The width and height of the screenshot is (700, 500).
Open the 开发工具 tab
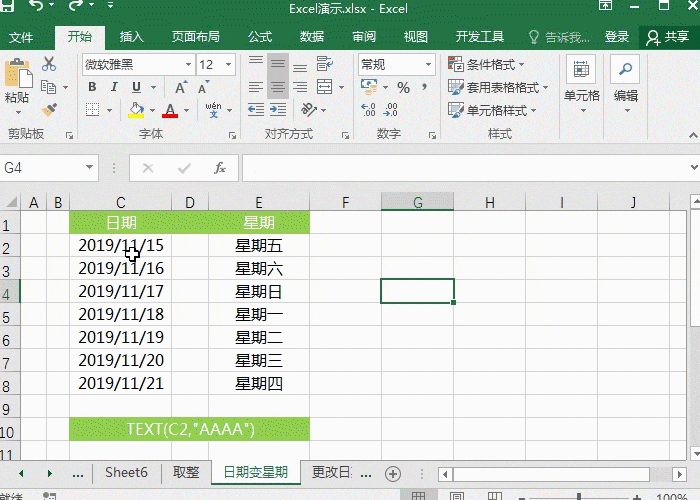pyautogui.click(x=479, y=37)
